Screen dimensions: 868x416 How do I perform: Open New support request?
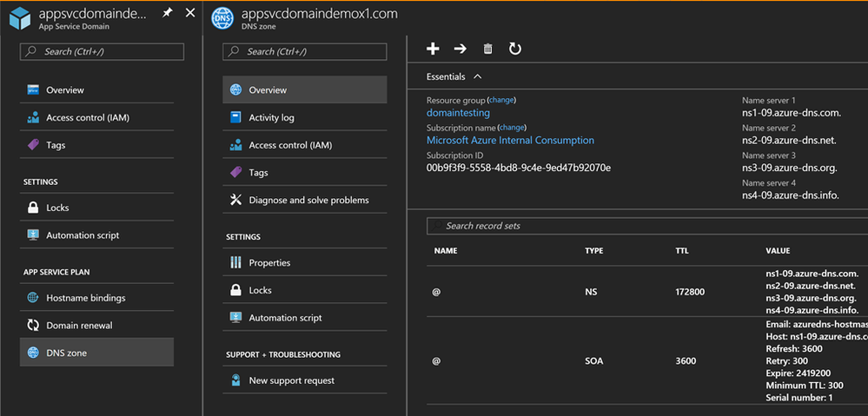tap(291, 380)
